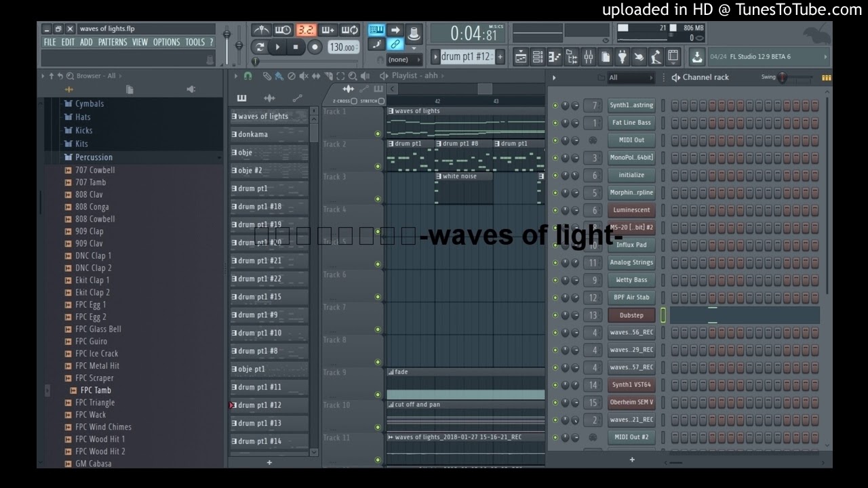The image size is (868, 488).
Task: Open the OPTIONS menu
Action: (x=166, y=42)
